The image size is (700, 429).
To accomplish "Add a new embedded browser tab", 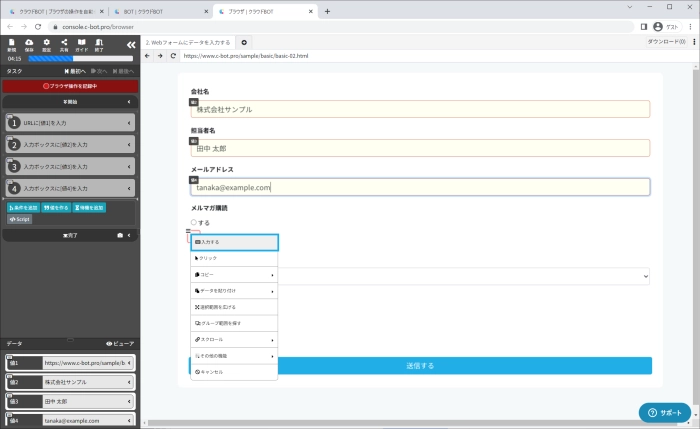I will (x=244, y=43).
